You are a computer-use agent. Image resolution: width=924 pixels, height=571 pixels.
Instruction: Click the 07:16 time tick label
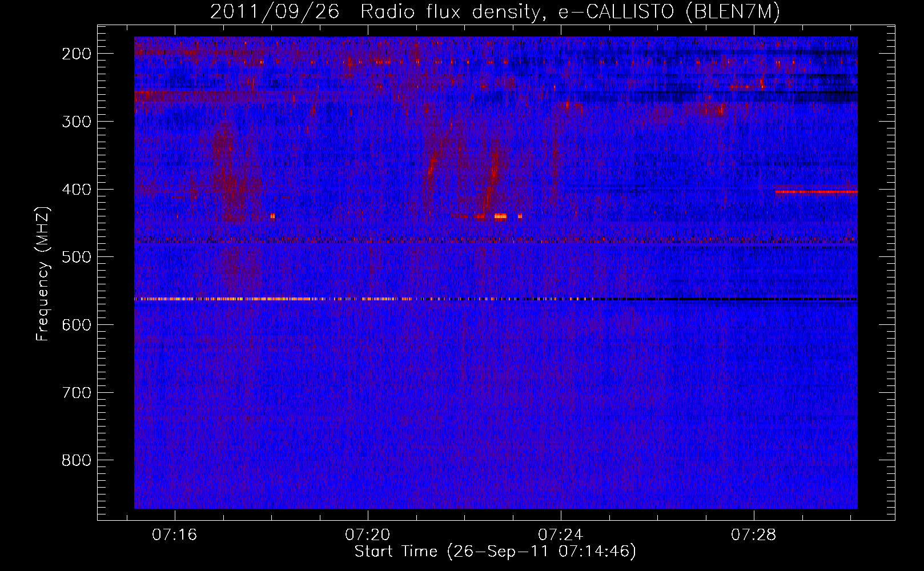pos(175,535)
